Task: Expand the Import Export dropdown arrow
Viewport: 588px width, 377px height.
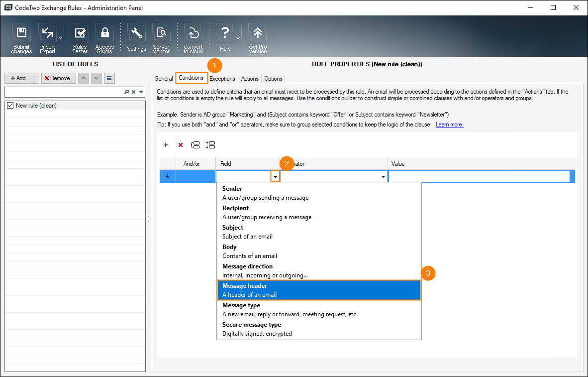Action: pyautogui.click(x=60, y=38)
